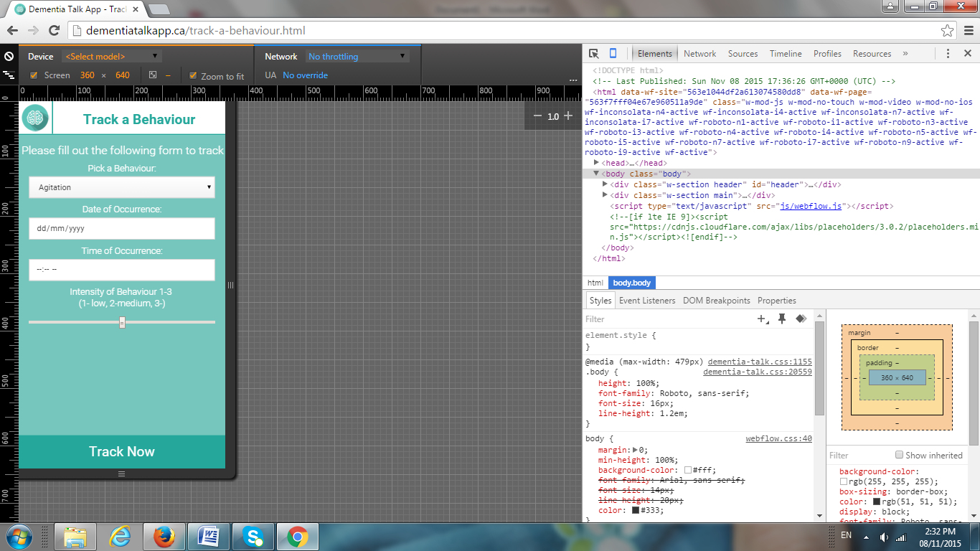Click the emulation more options ellipsis
The image size is (980, 551).
tap(573, 80)
